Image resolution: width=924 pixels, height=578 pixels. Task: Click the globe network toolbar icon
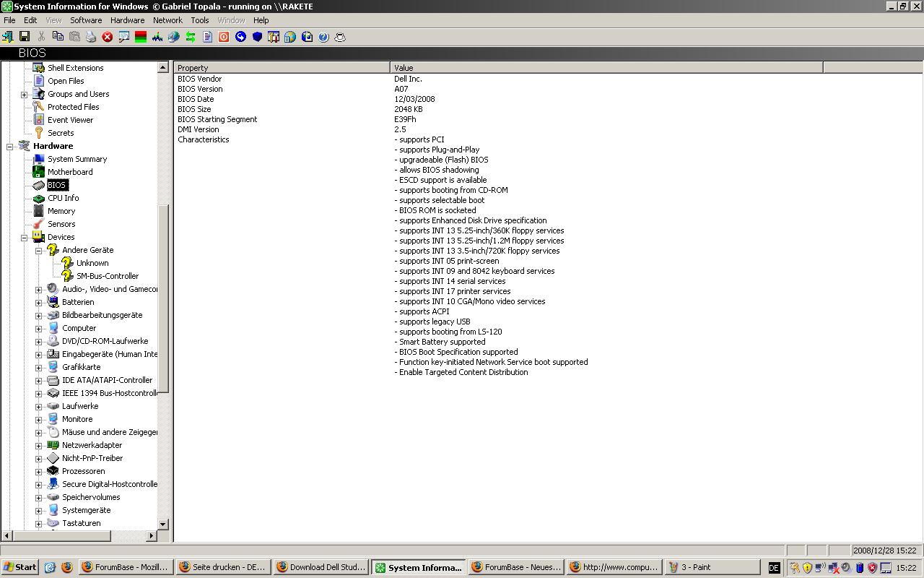pyautogui.click(x=174, y=37)
